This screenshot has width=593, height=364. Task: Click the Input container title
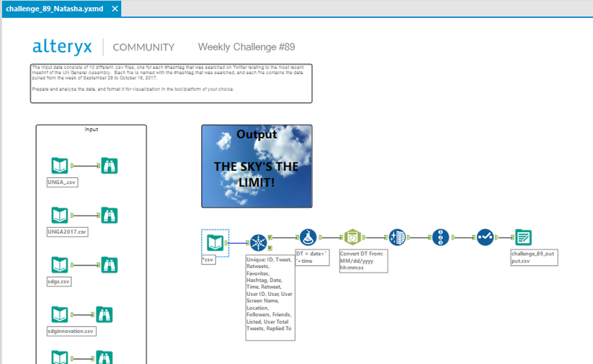(91, 129)
